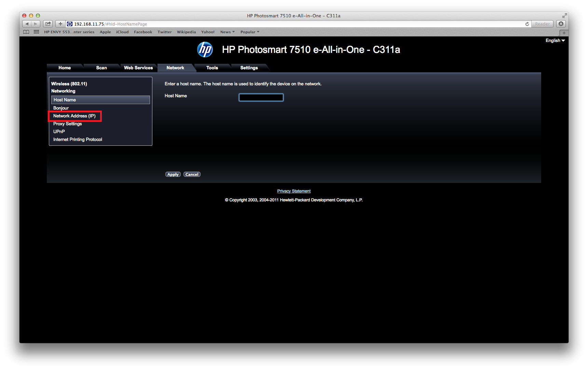Open Internet Printing Protocol in sidebar
Image resolution: width=588 pixels, height=370 pixels.
click(78, 140)
